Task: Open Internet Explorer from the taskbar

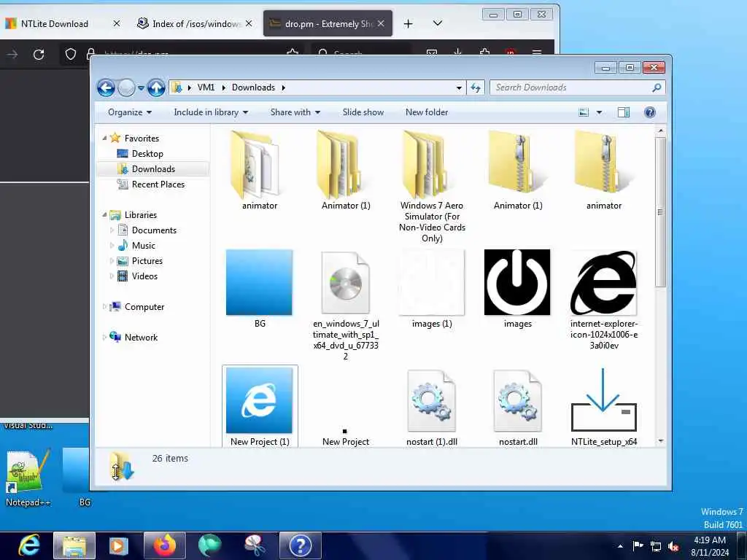Action: click(x=29, y=545)
